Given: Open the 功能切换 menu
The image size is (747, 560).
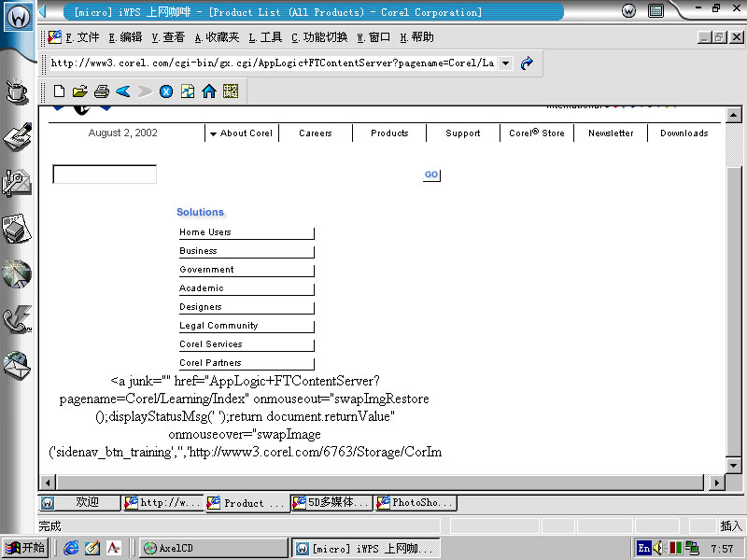Looking at the screenshot, I should [x=319, y=37].
